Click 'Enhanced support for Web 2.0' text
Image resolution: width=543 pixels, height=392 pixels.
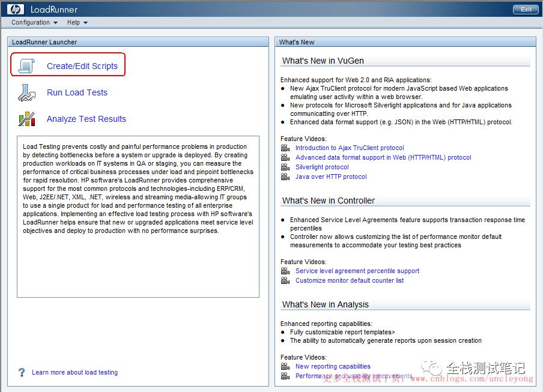click(356, 80)
